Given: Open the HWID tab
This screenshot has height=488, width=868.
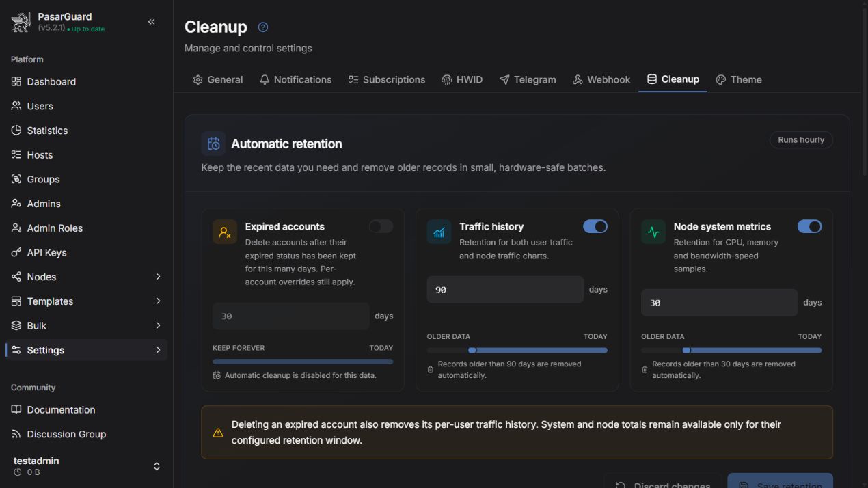Looking at the screenshot, I should click(462, 79).
